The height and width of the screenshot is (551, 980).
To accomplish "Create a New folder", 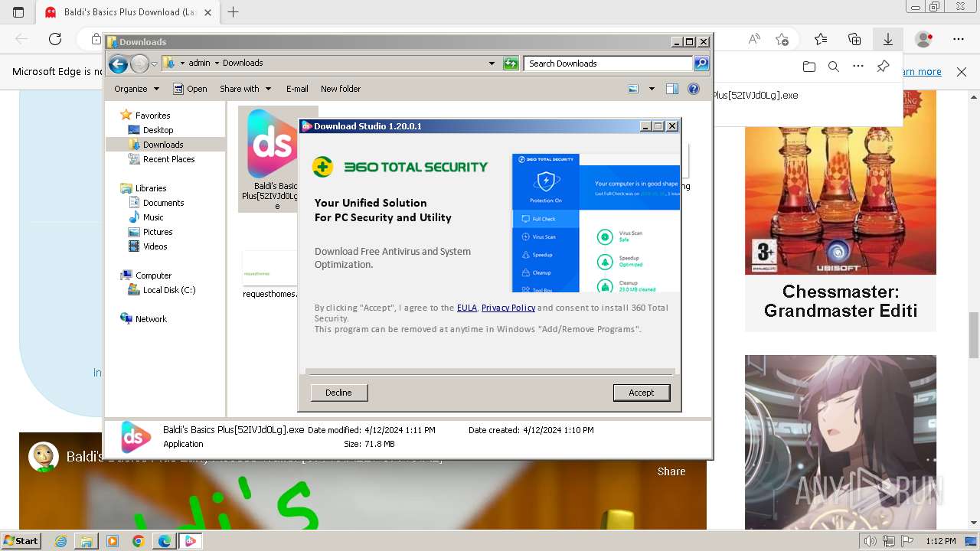I will (x=341, y=89).
